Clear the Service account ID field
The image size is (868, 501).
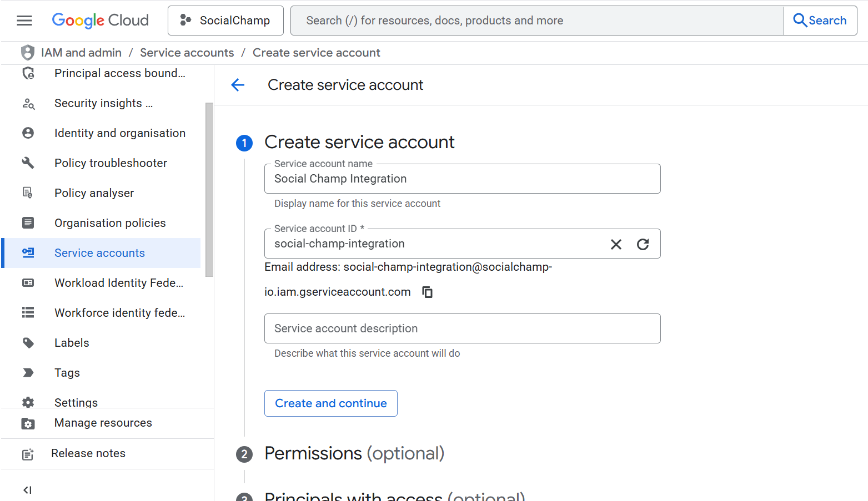tap(616, 244)
